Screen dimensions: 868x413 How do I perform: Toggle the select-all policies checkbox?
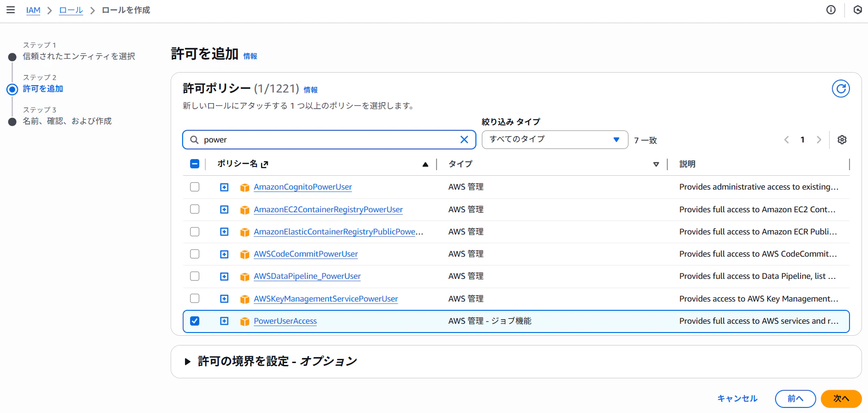click(195, 164)
